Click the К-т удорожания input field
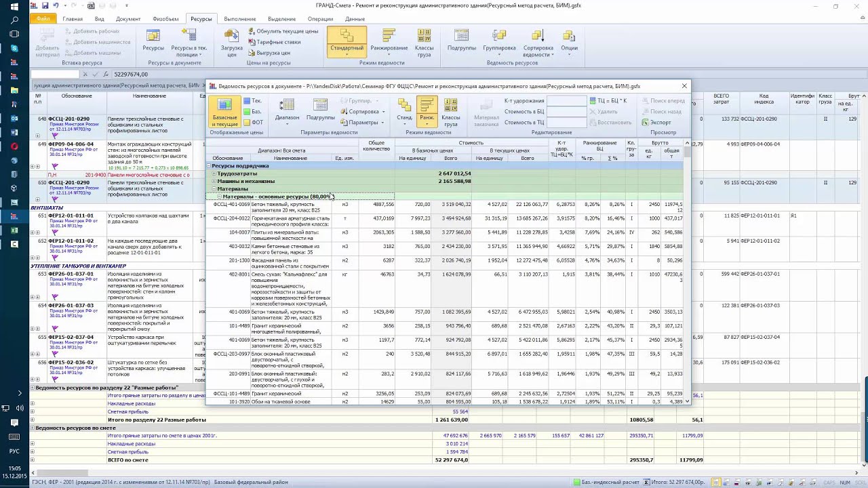Screen dimensions: 868x488 (567, 101)
